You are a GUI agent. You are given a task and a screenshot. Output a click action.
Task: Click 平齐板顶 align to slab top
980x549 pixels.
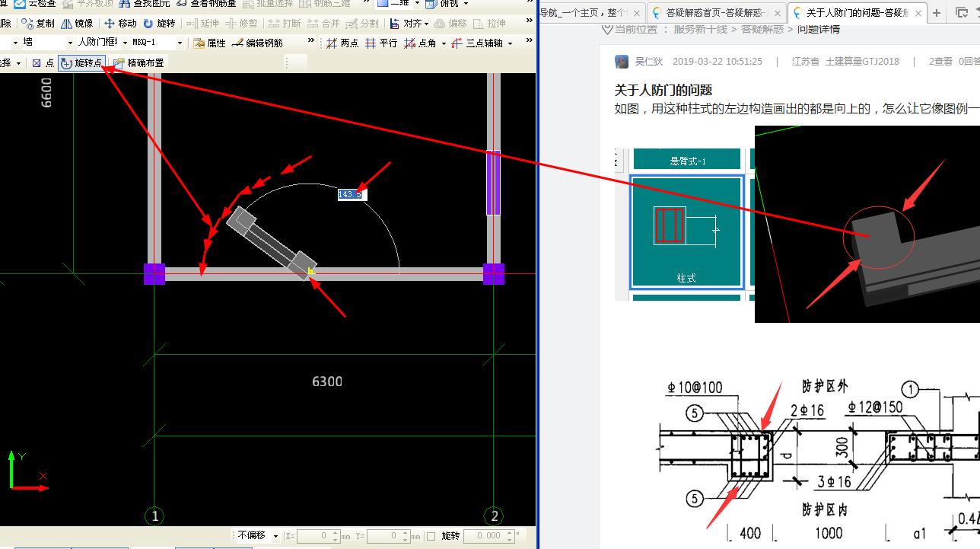88,4
